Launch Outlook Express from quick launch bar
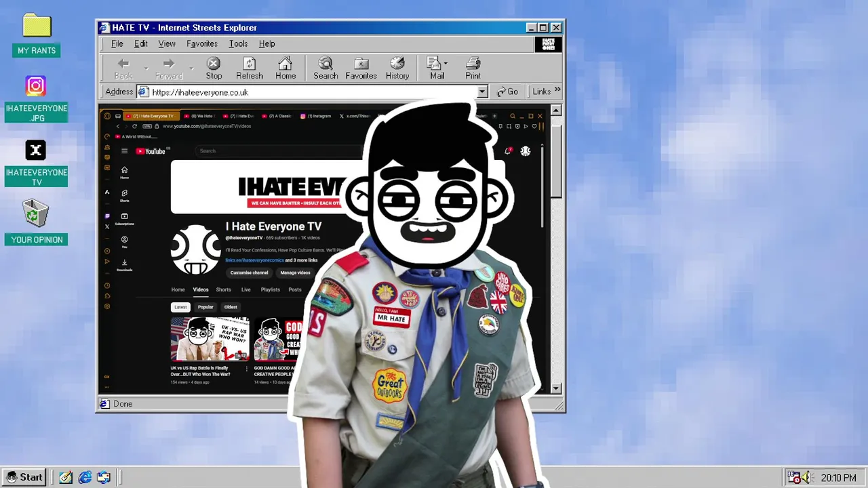 104,477
